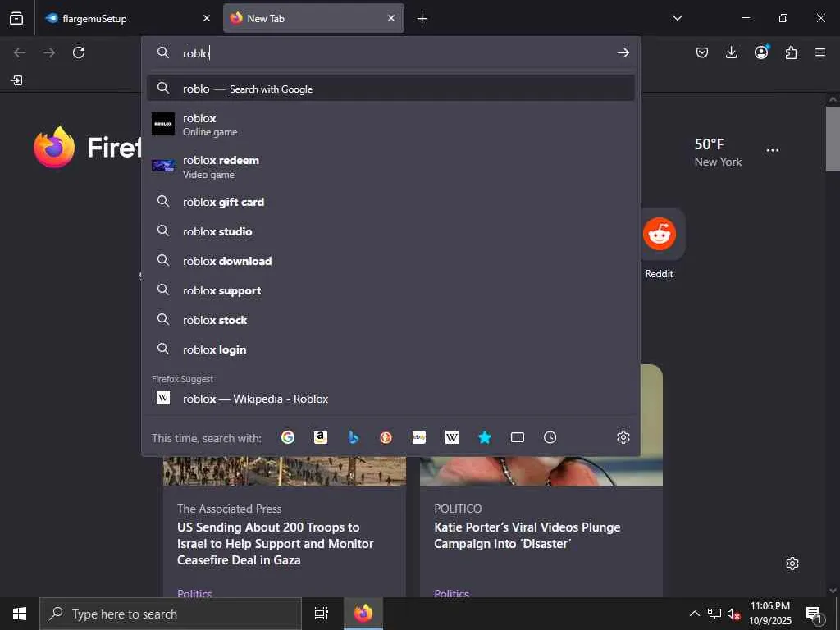Select the New Tab tab

coord(313,18)
